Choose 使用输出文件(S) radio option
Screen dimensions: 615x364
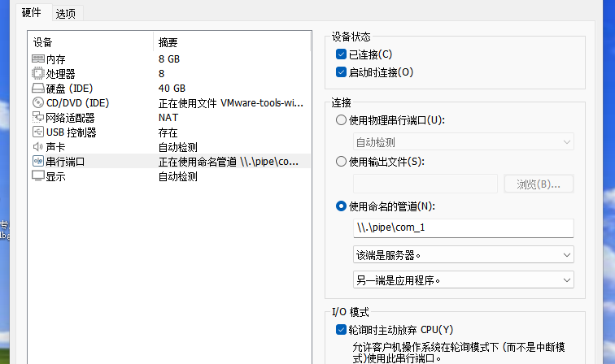pos(341,162)
